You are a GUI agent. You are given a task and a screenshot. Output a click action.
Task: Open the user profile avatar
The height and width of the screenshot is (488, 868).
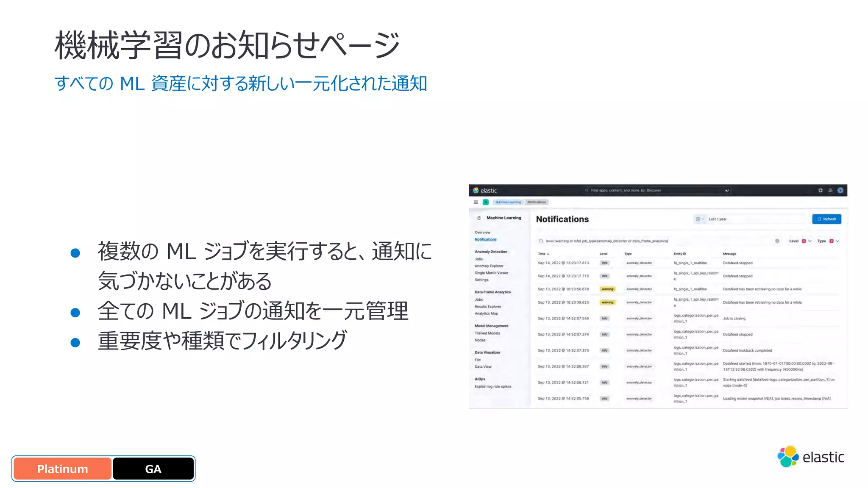click(840, 191)
